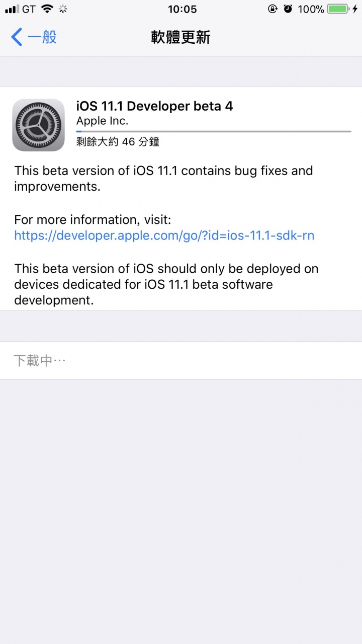Tap the iOS 11.1 Developer beta 4 heading
The width and height of the screenshot is (362, 644).
pyautogui.click(x=154, y=106)
